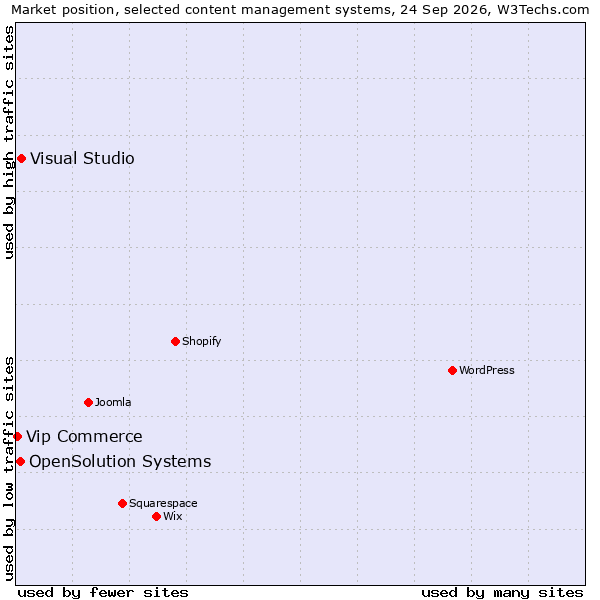600x600 pixels.
Task: Click the Vip Commerce data point marker
Action: [17, 436]
